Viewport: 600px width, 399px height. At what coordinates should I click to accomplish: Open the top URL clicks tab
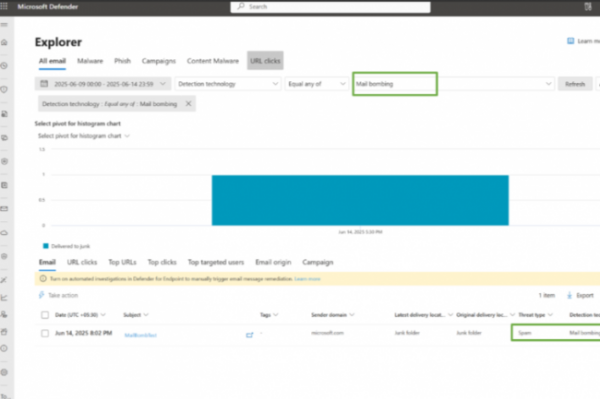[265, 61]
